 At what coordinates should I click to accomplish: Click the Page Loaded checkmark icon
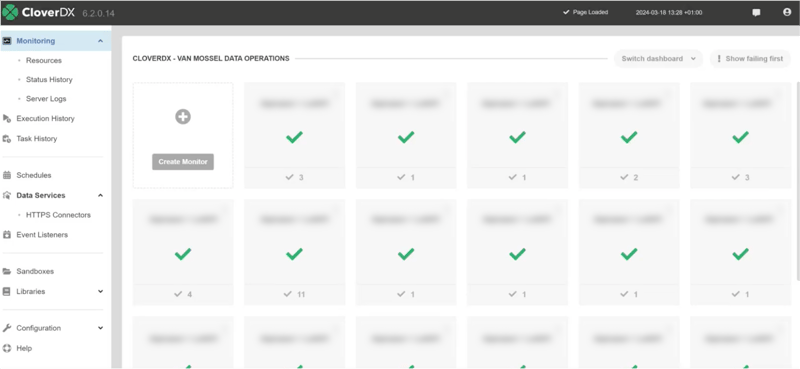(x=566, y=12)
